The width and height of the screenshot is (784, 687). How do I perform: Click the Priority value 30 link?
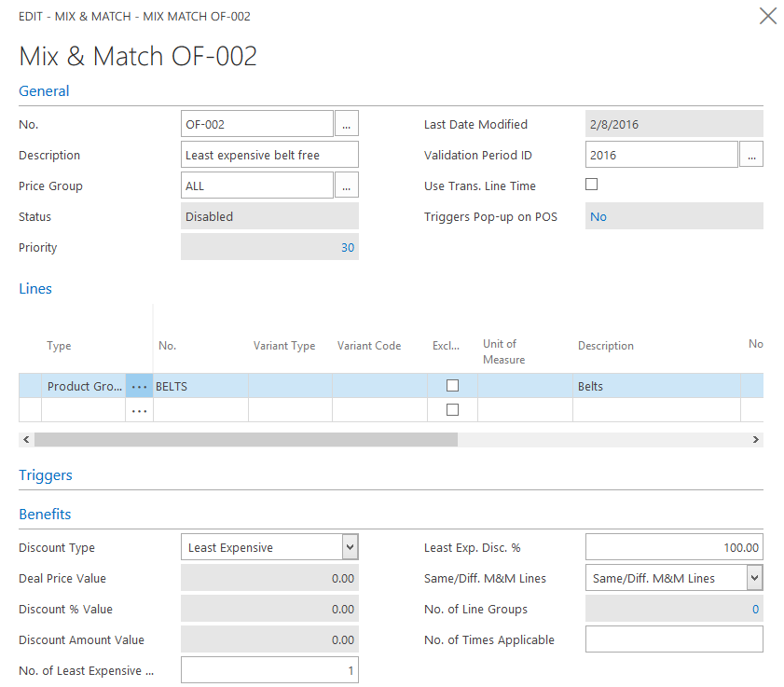click(x=347, y=248)
